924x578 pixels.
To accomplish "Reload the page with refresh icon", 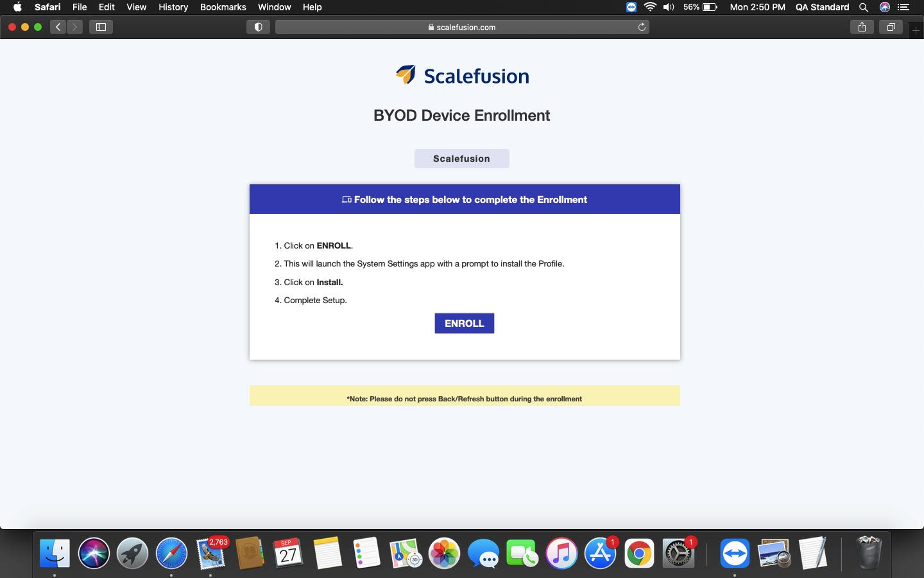I will (641, 27).
